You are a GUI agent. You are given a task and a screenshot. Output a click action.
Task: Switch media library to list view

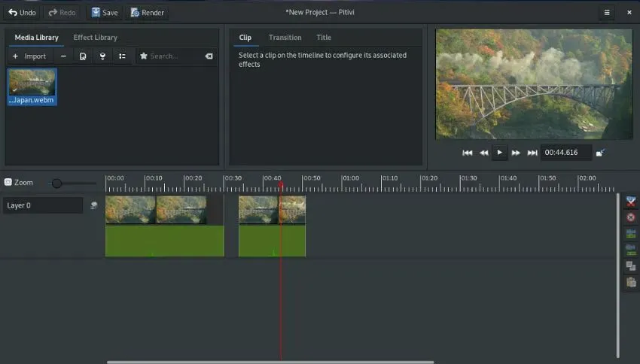point(122,56)
